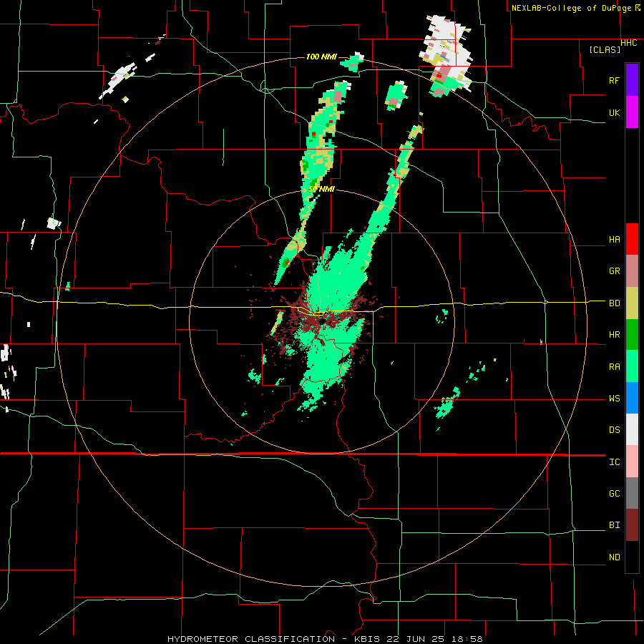Click the GC legend label

(614, 494)
